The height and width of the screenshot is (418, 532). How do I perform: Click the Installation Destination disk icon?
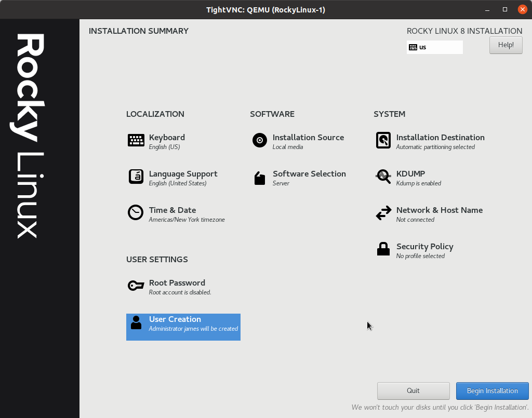point(383,140)
